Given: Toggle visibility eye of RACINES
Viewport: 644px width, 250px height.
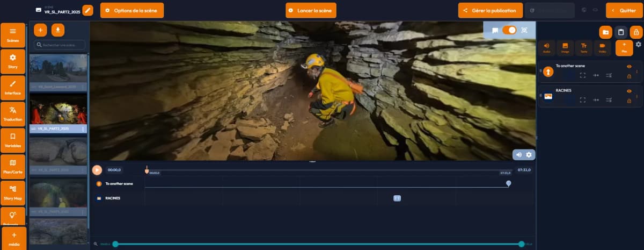Looking at the screenshot, I should [629, 91].
